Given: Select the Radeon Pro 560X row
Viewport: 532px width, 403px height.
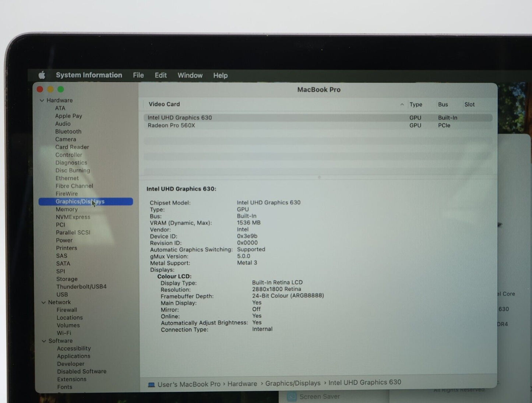Looking at the screenshot, I should point(318,126).
